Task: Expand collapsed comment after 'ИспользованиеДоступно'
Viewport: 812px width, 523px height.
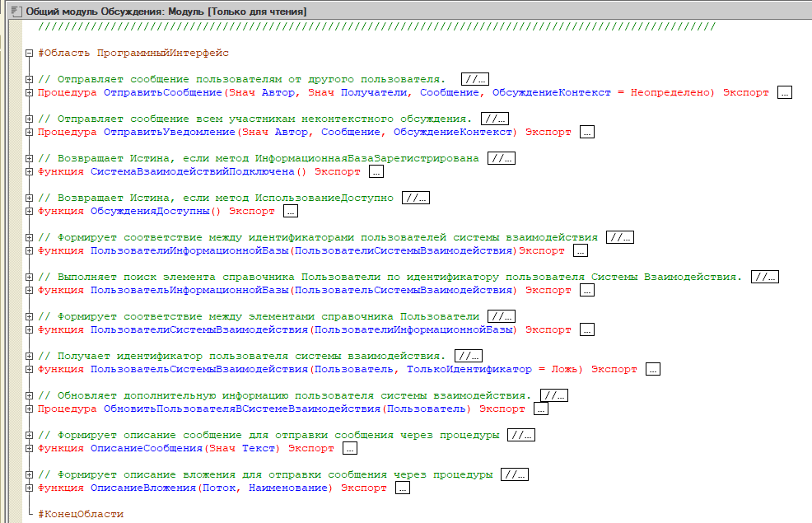Action: (x=415, y=198)
